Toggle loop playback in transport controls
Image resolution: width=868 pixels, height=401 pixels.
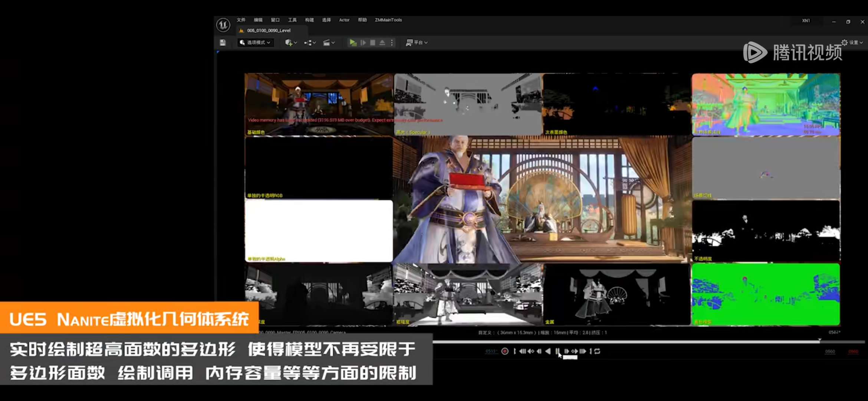(597, 351)
